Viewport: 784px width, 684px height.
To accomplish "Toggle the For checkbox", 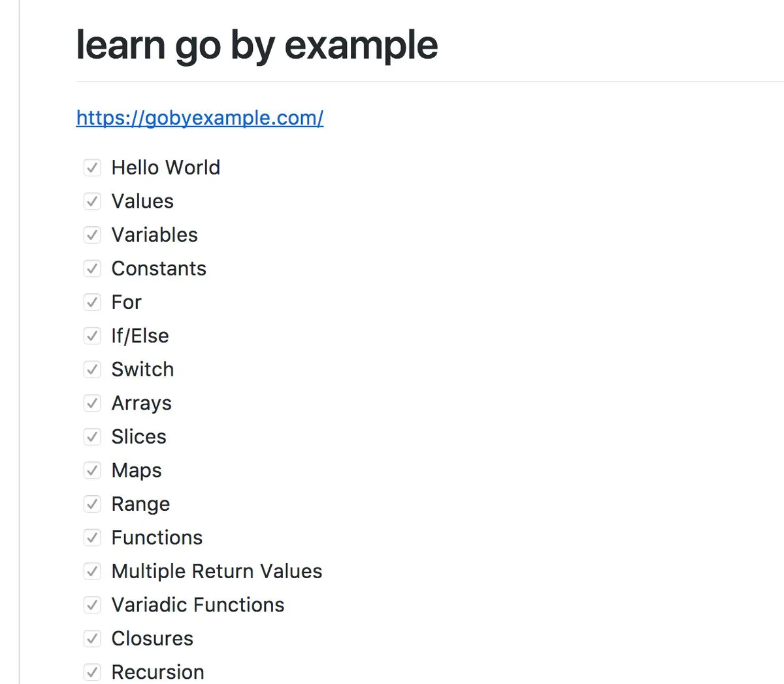I will point(92,302).
